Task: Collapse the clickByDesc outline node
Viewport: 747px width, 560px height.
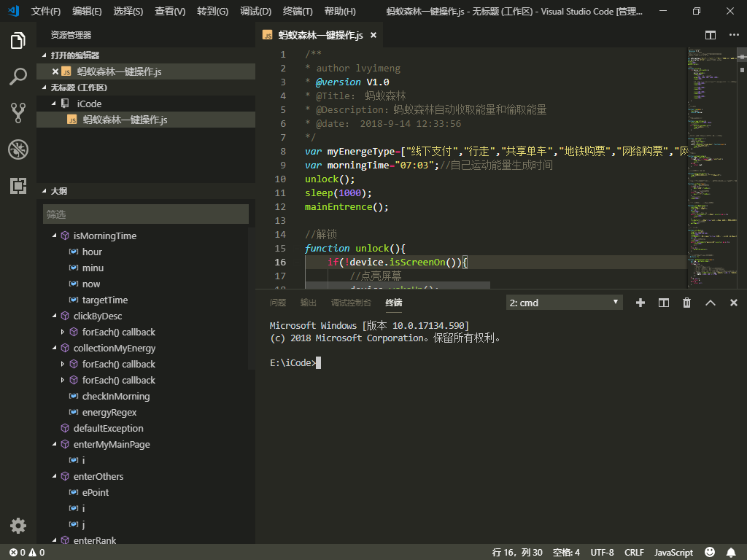Action: pyautogui.click(x=54, y=315)
